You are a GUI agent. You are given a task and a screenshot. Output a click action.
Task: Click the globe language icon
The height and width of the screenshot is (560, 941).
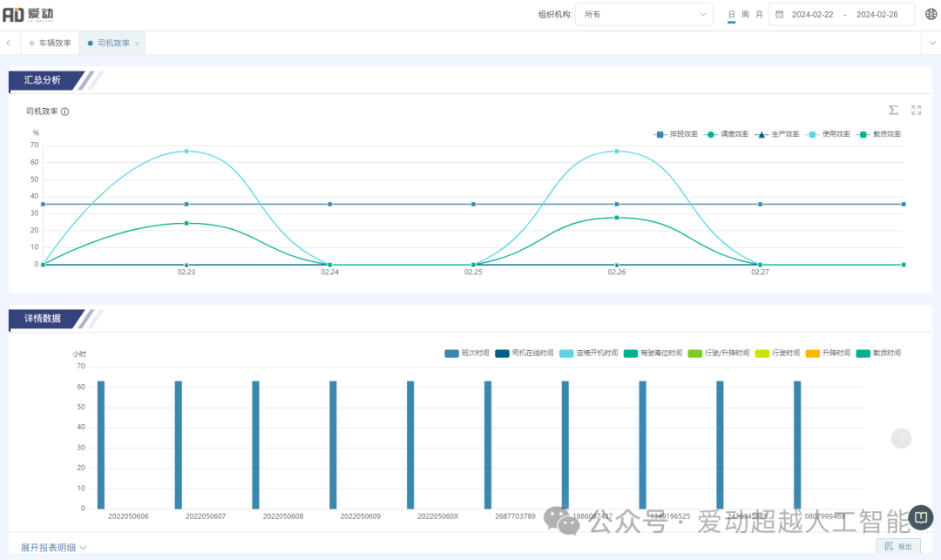pyautogui.click(x=931, y=14)
